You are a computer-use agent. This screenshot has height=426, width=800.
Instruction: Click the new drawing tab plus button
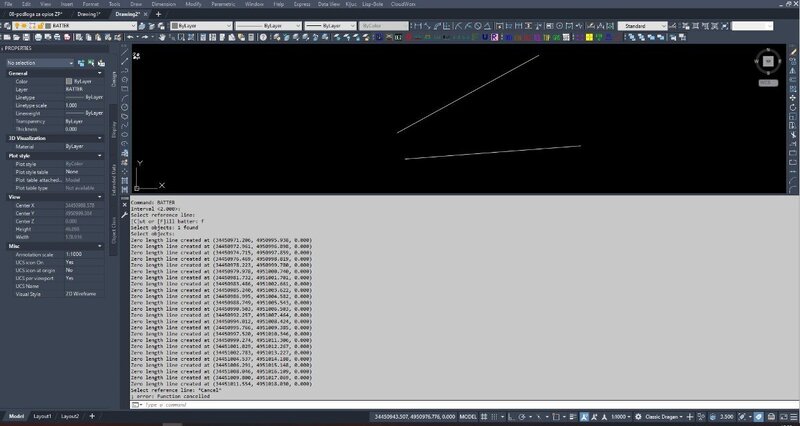pos(158,14)
